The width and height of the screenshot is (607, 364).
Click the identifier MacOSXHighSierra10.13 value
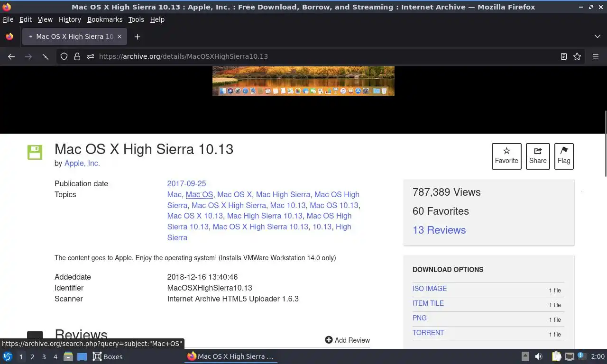(210, 288)
